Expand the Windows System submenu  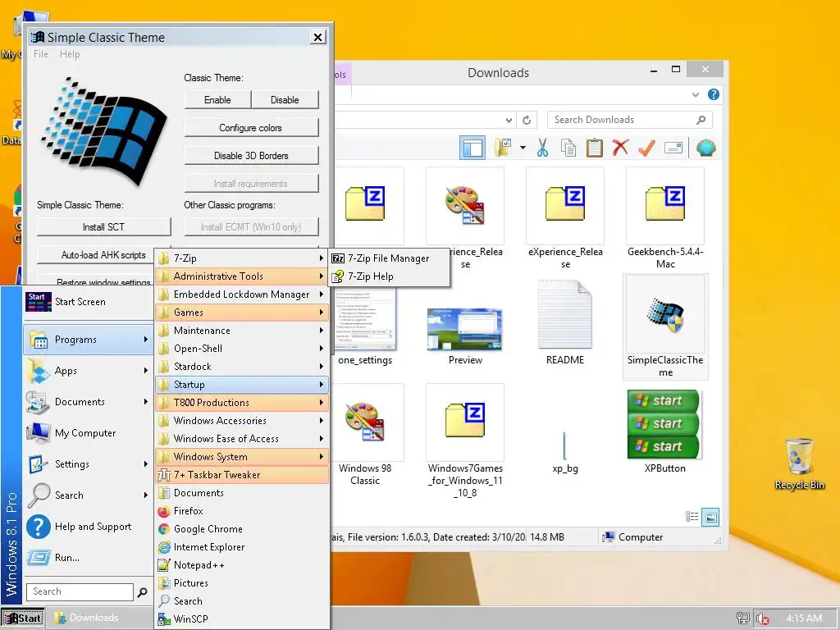click(x=242, y=457)
